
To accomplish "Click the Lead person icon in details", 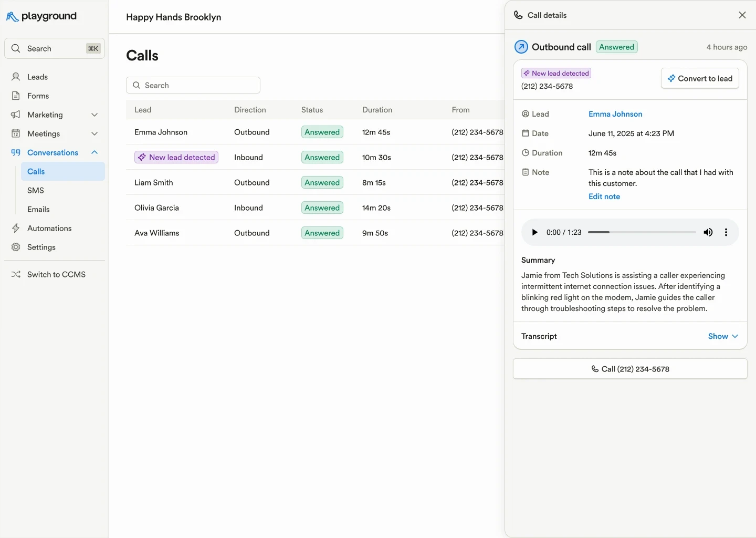I will 526,114.
